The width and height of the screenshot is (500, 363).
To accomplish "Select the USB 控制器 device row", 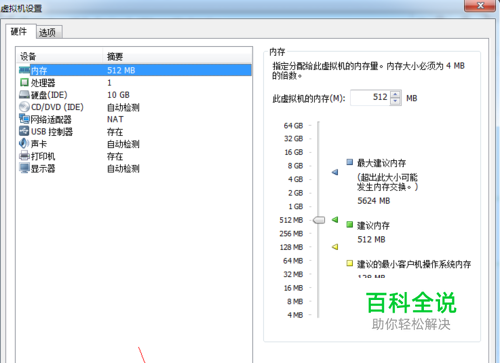I will 135,131.
